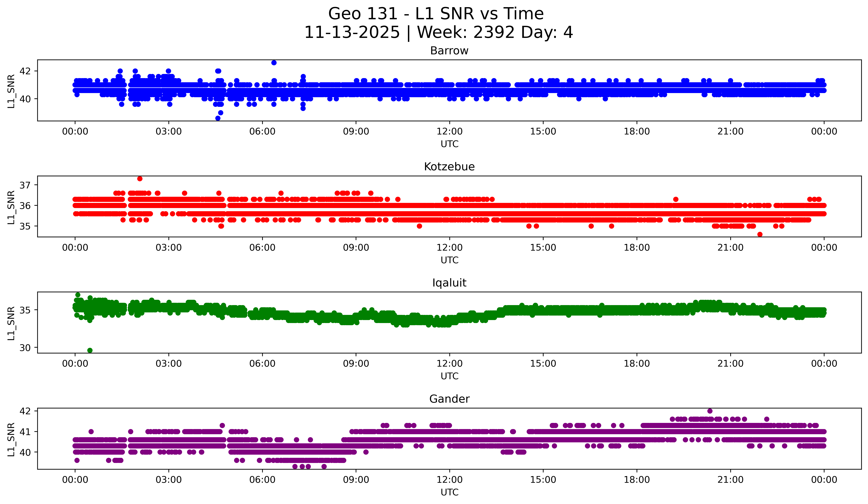The image size is (868, 504).
Task: Click the 'Geo 131 - L1 SNR vs Time' title
Action: click(x=436, y=14)
